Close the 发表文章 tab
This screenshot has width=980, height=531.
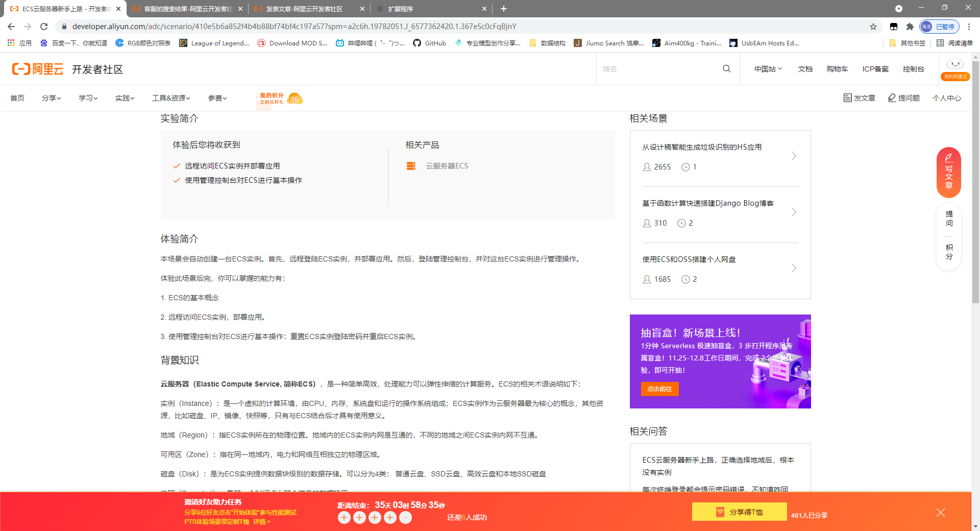pos(362,9)
